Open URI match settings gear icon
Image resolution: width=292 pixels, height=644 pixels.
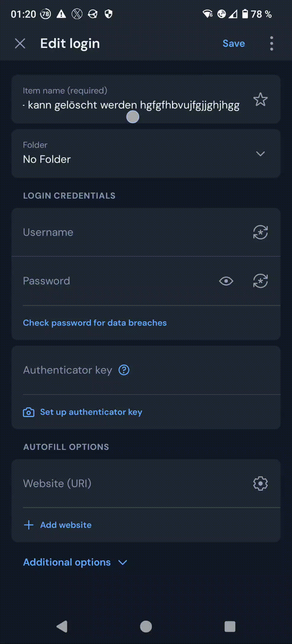coord(260,483)
